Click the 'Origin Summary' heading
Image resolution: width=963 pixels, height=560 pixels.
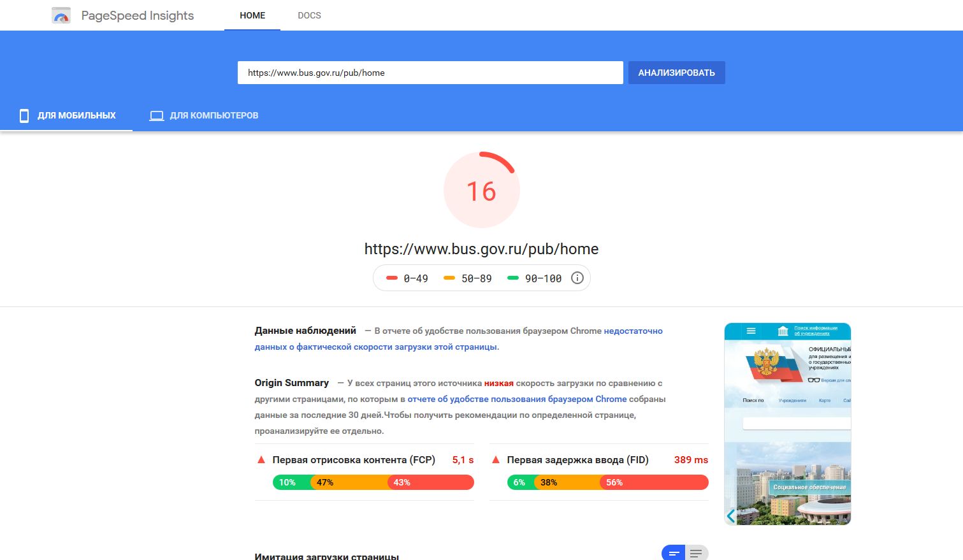(292, 383)
